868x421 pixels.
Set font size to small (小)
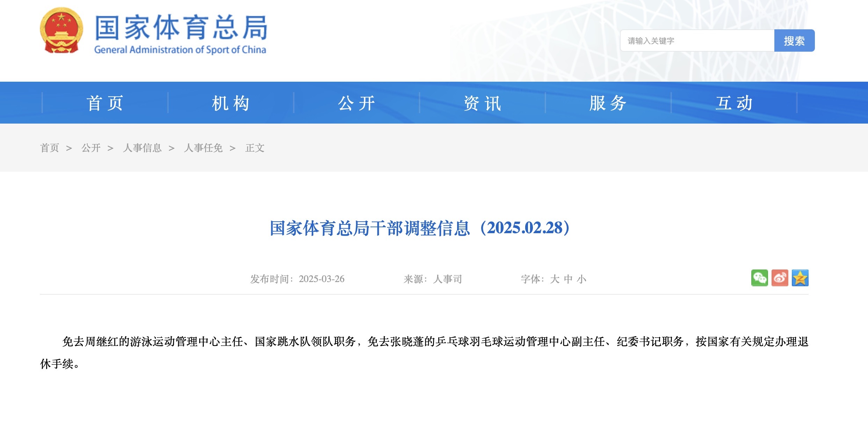(x=581, y=279)
